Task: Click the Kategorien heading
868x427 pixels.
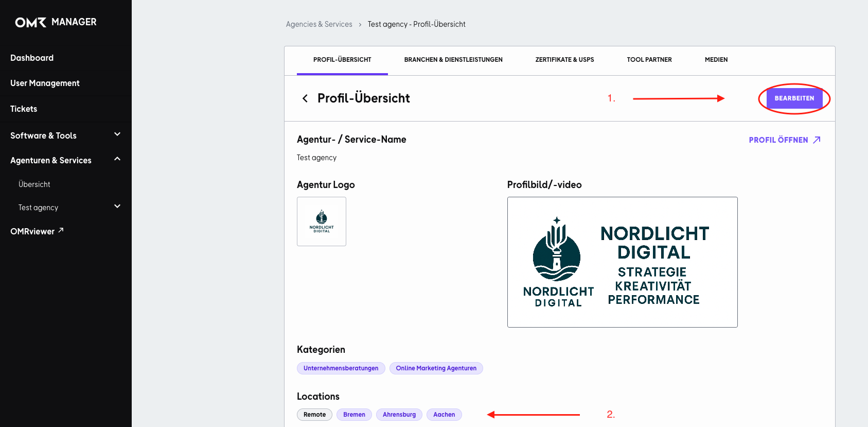Action: (x=321, y=350)
